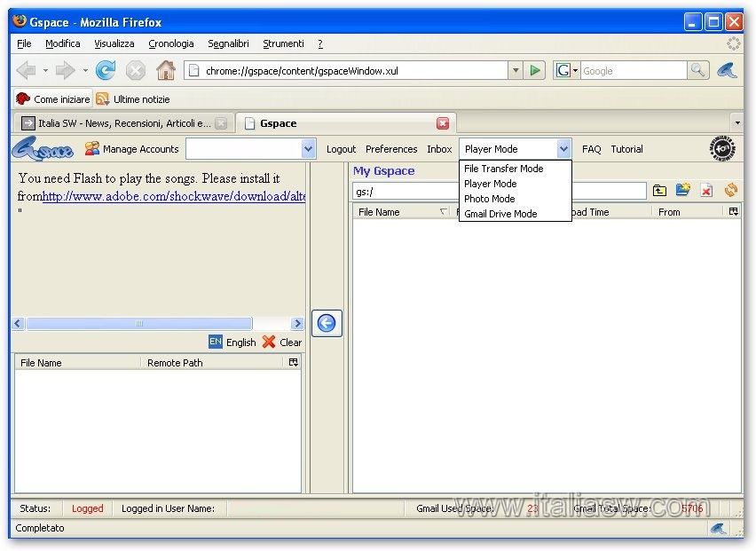
Task: Select Gmail Drive Mode option
Action: click(515, 214)
